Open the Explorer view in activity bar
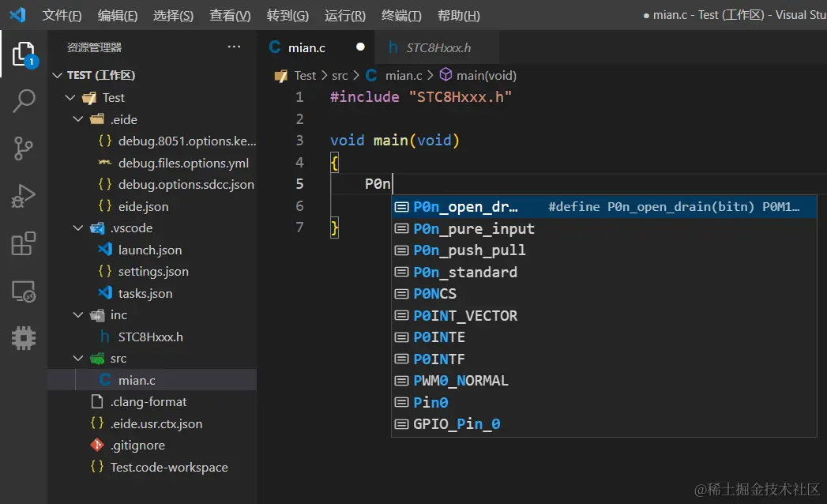This screenshot has width=827, height=504. (x=24, y=54)
